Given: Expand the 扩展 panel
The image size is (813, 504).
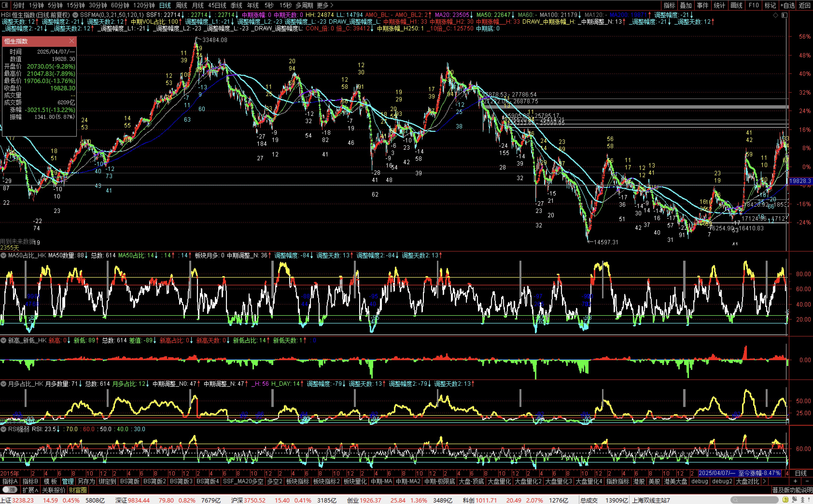Looking at the screenshot, I should pyautogui.click(x=30, y=490).
